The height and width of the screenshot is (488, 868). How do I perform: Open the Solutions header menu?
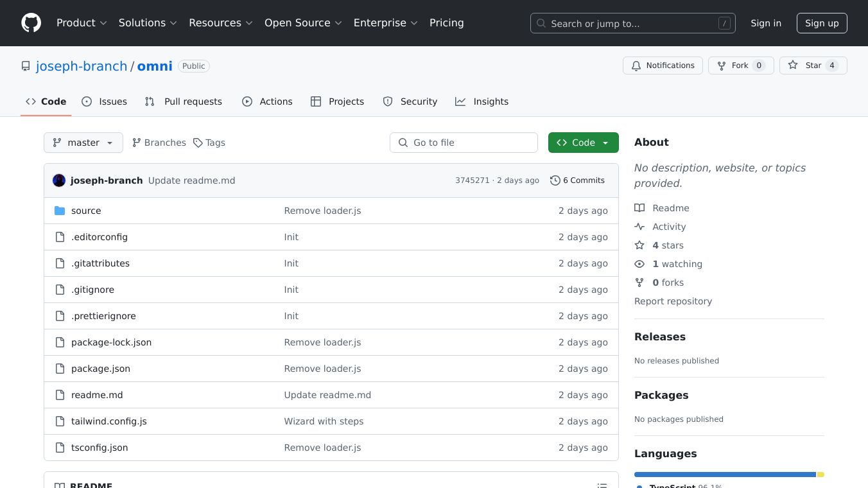tap(147, 23)
